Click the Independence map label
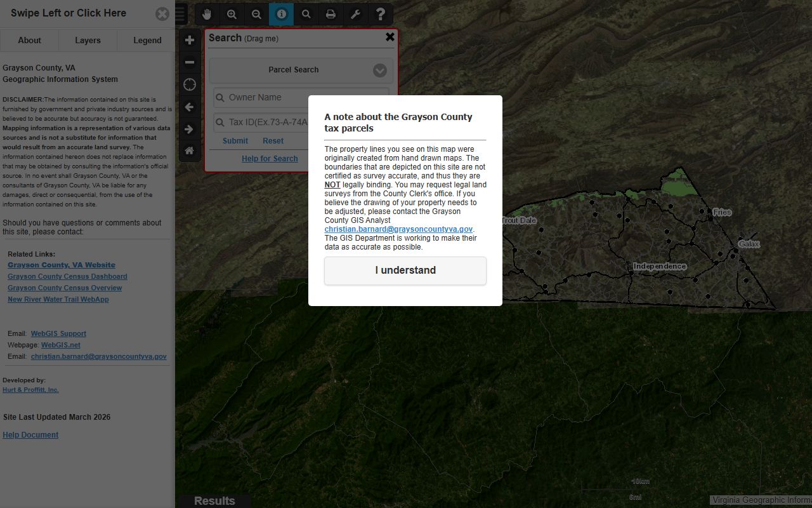The width and height of the screenshot is (812, 508). click(660, 266)
